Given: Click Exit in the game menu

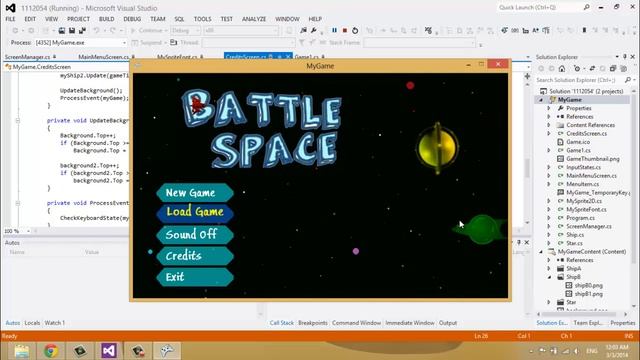Looking at the screenshot, I should click(195, 277).
